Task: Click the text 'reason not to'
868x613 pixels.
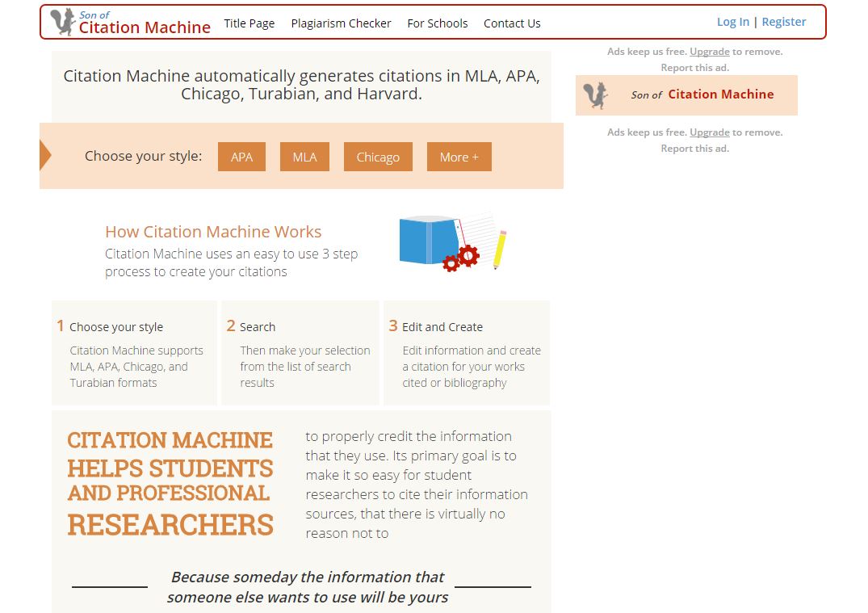Action: point(347,533)
